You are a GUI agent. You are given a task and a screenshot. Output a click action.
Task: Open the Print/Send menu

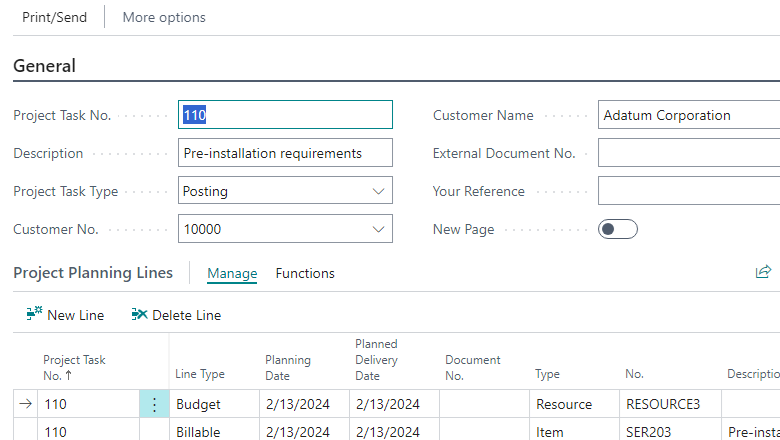coord(54,17)
